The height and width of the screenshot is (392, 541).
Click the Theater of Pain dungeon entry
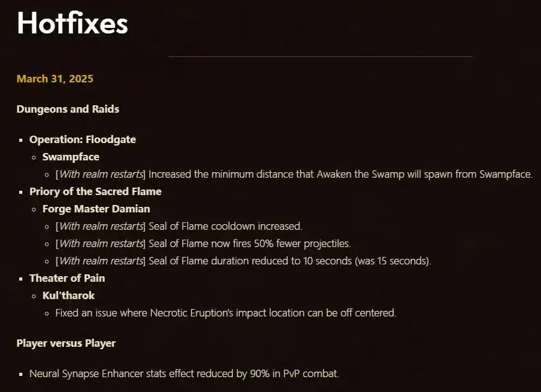[x=67, y=278]
